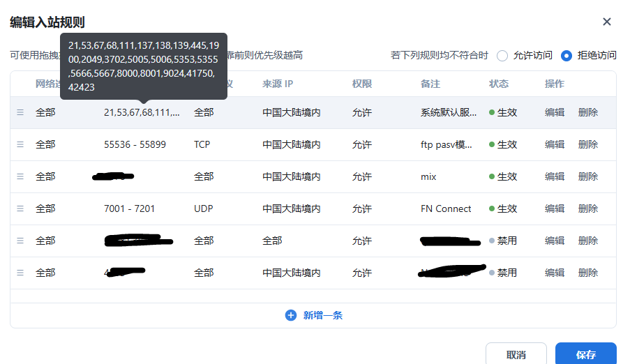
Task: Delete the mix rule
Action: coord(588,177)
